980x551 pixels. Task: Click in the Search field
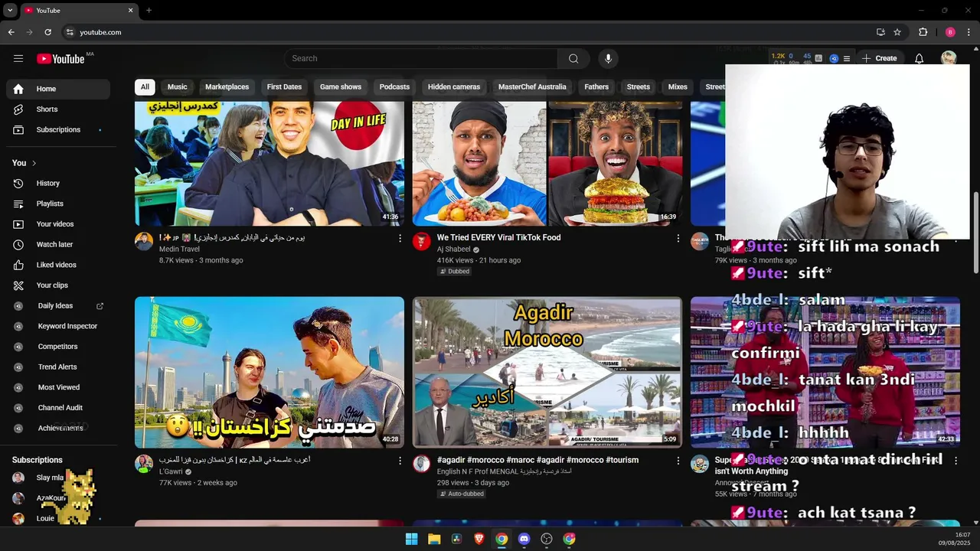point(421,58)
